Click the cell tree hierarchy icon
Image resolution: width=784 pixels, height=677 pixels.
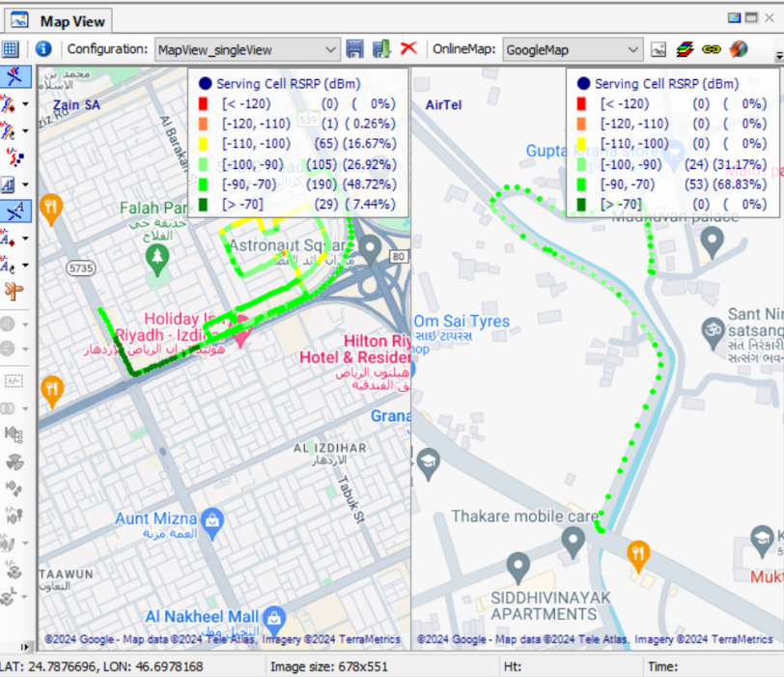click(x=14, y=435)
